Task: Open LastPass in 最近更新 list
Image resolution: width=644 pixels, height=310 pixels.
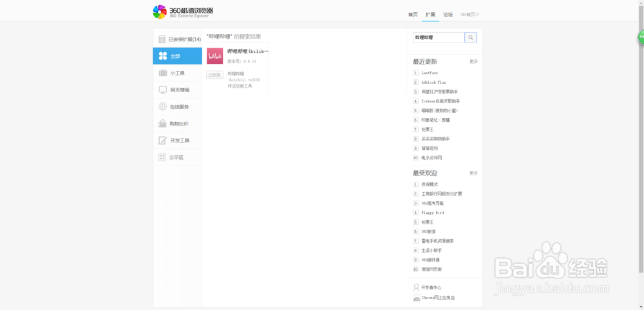Action: tap(430, 73)
